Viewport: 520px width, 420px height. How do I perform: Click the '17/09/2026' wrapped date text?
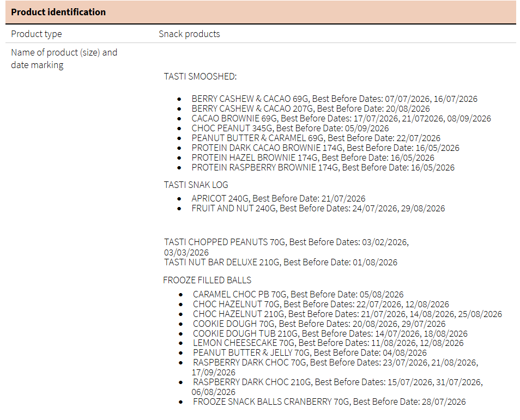click(x=214, y=373)
